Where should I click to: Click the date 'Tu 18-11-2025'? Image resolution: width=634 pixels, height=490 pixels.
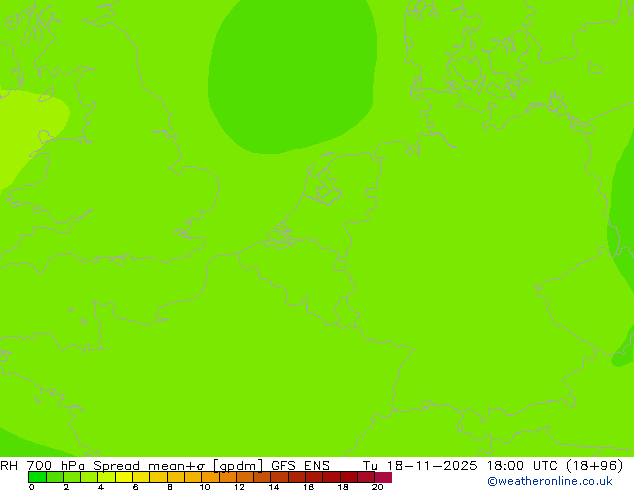point(420,466)
